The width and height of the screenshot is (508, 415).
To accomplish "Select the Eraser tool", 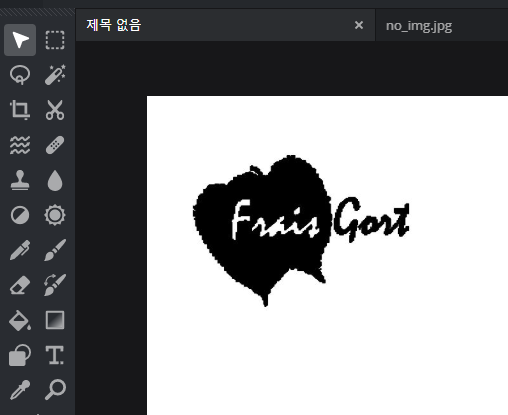I will point(20,285).
